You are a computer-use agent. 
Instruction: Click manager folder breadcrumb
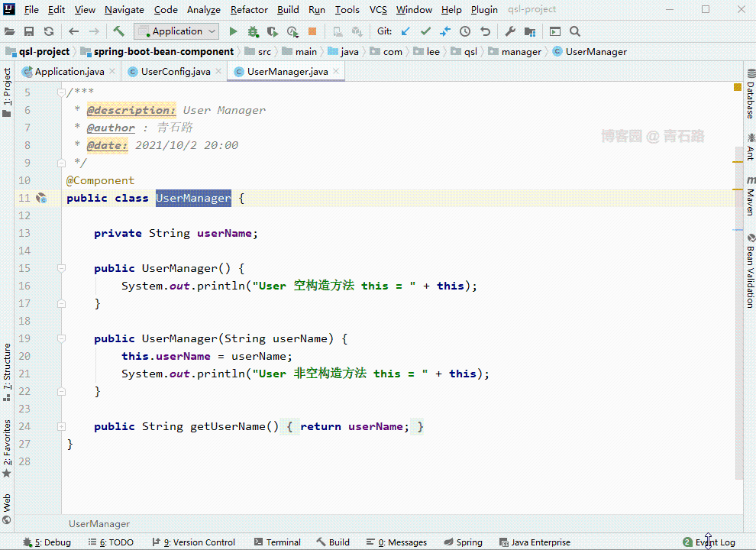click(x=515, y=52)
